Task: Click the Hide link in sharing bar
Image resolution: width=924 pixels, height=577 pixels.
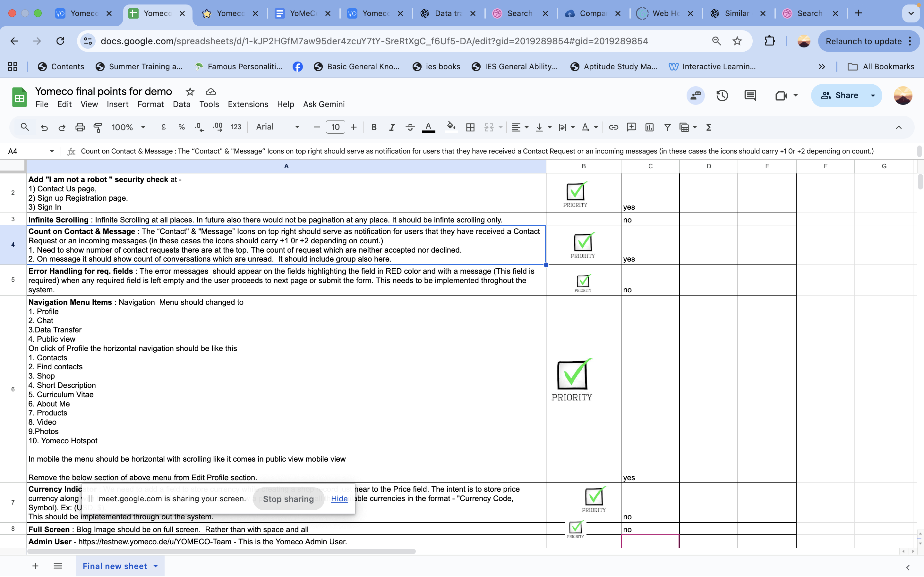Action: pyautogui.click(x=339, y=499)
